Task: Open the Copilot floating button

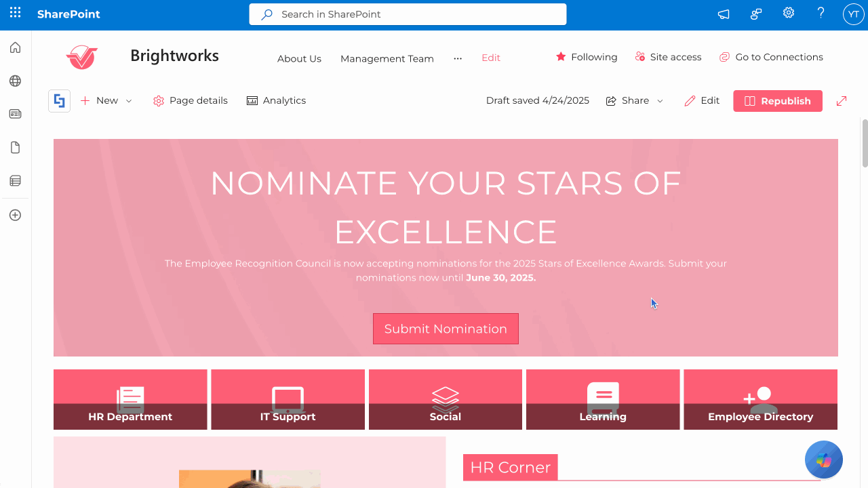Action: [x=824, y=460]
